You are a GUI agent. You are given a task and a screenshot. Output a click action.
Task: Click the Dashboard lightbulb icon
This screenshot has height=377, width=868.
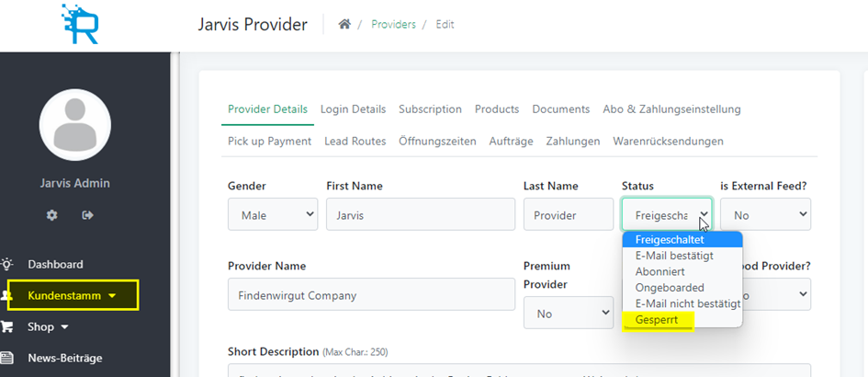pos(6,264)
